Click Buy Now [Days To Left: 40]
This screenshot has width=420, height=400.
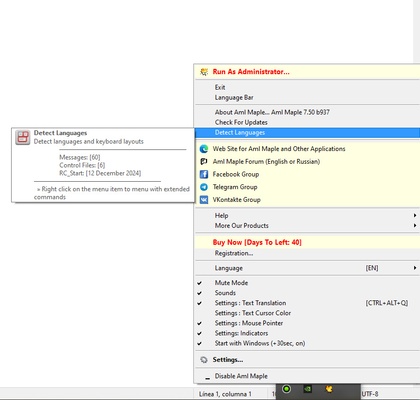pos(257,242)
